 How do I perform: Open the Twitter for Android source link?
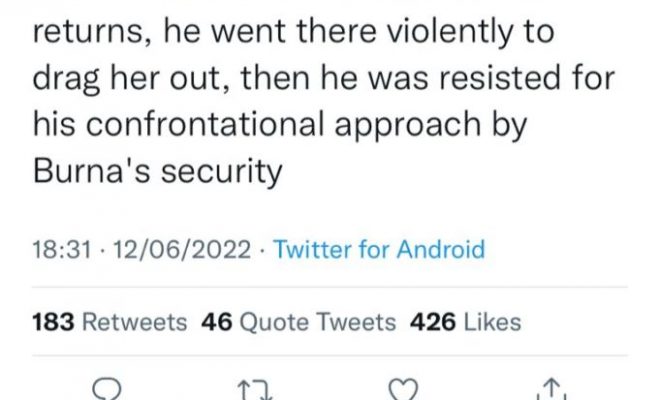click(379, 249)
